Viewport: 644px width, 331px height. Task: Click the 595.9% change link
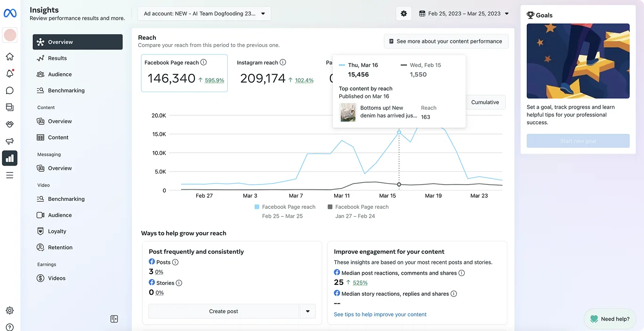point(215,80)
